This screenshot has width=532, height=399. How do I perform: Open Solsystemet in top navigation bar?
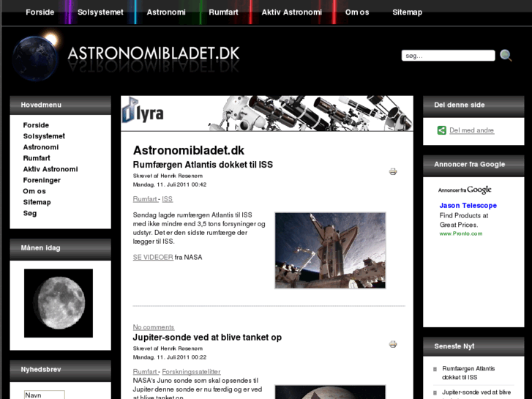coord(100,12)
